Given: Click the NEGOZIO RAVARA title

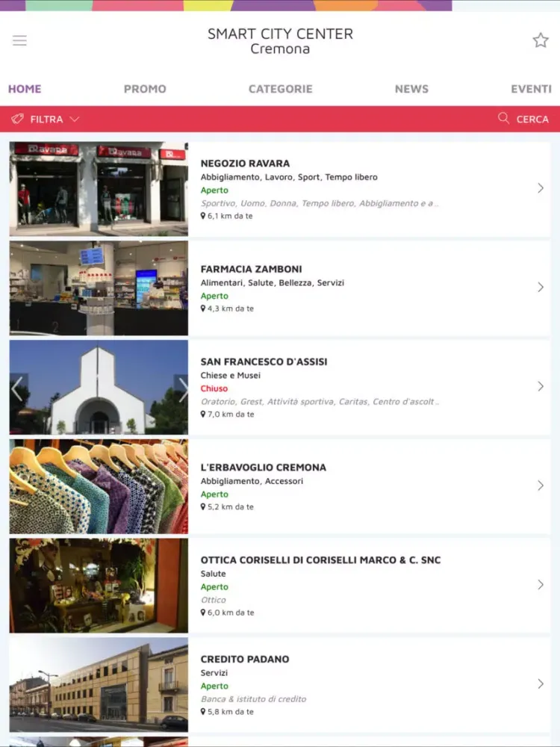Looking at the screenshot, I should coord(245,164).
